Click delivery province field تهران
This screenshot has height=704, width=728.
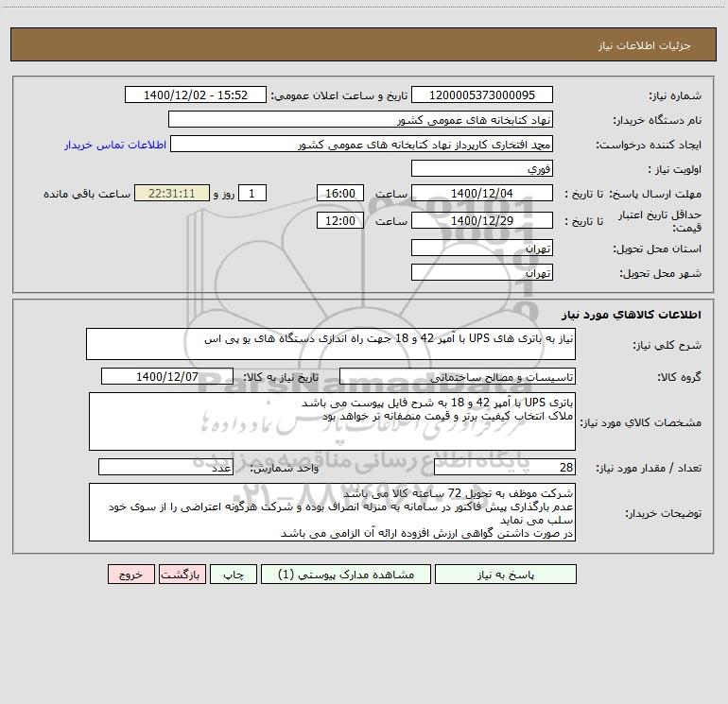click(482, 249)
